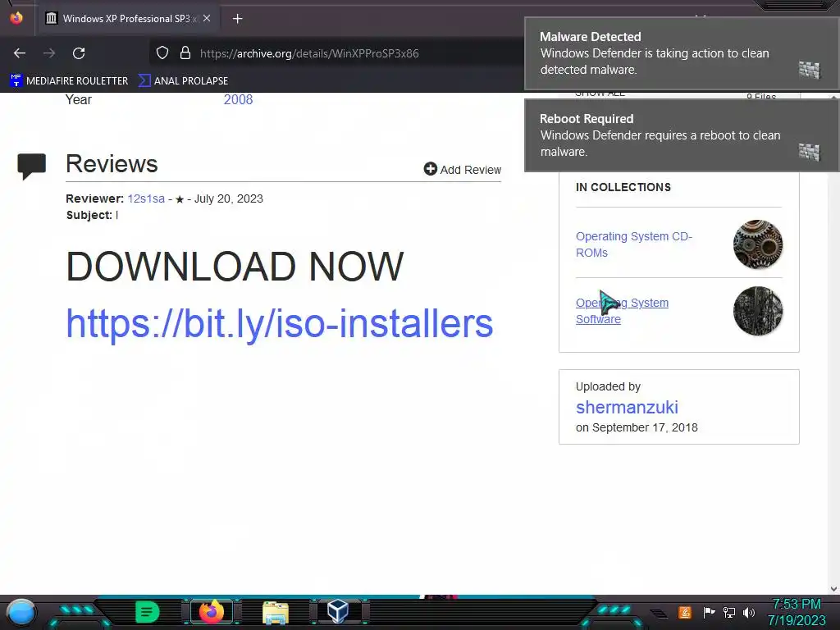Image resolution: width=840 pixels, height=630 pixels.
Task: View site security via the padlock icon
Action: click(185, 53)
